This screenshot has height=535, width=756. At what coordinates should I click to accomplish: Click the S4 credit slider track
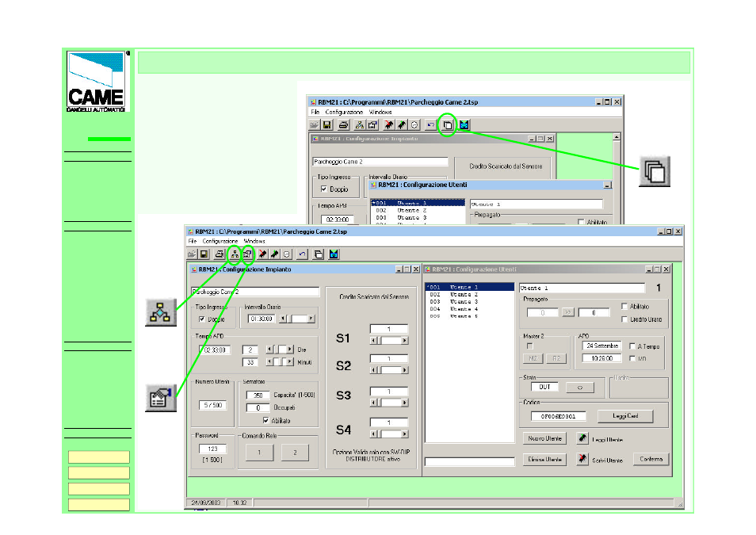pyautogui.click(x=389, y=434)
